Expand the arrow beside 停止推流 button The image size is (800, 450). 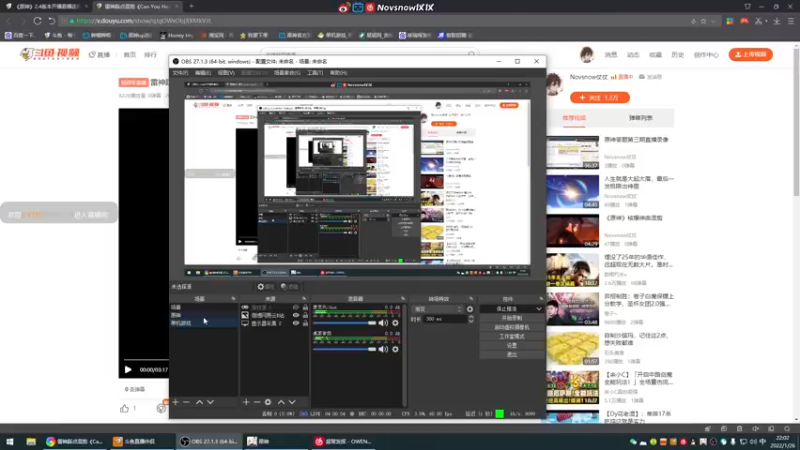(539, 309)
